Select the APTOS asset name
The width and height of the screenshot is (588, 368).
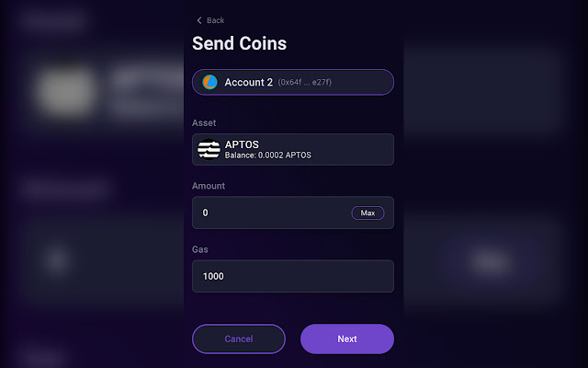pyautogui.click(x=242, y=144)
